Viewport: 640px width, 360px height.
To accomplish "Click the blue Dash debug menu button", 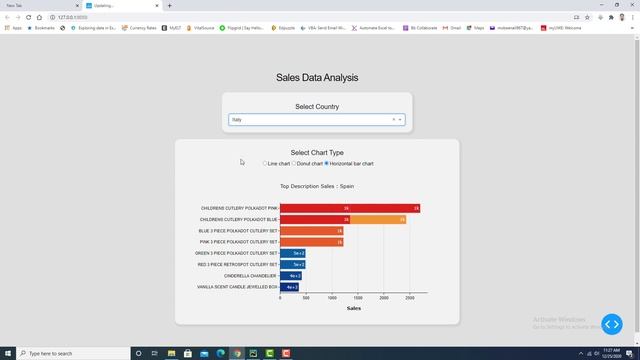I will pos(611,324).
